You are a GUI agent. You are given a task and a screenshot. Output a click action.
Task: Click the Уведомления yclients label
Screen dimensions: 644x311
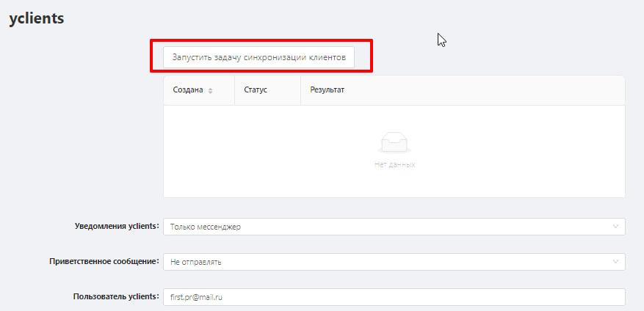coord(117,226)
